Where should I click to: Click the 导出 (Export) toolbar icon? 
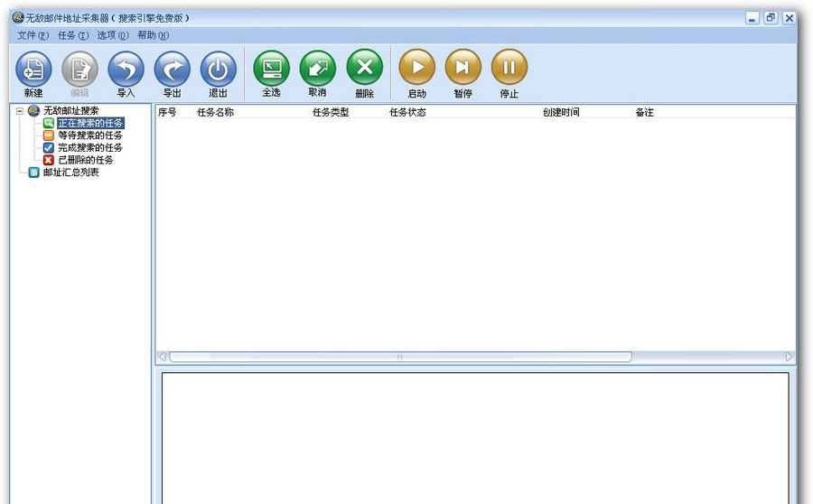coord(172,70)
